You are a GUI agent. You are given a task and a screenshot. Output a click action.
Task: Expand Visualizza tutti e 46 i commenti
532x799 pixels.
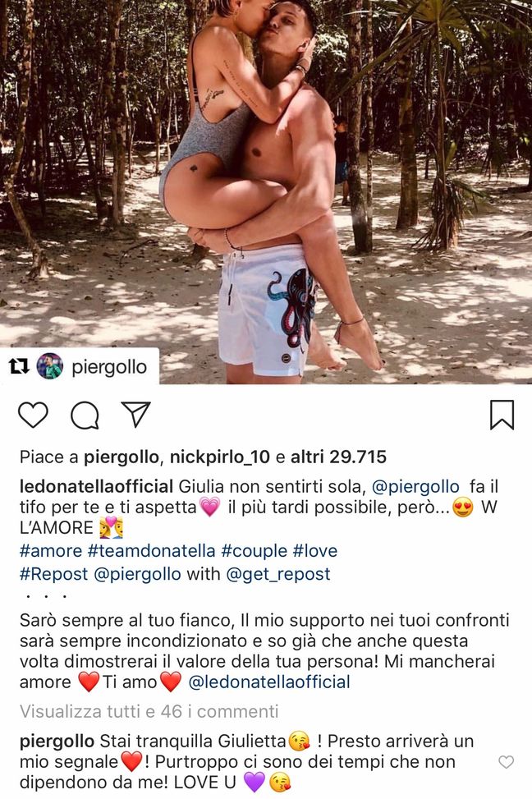pos(149,711)
